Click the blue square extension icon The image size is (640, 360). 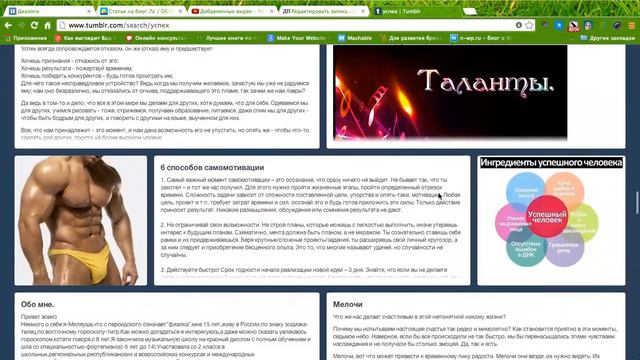click(559, 25)
